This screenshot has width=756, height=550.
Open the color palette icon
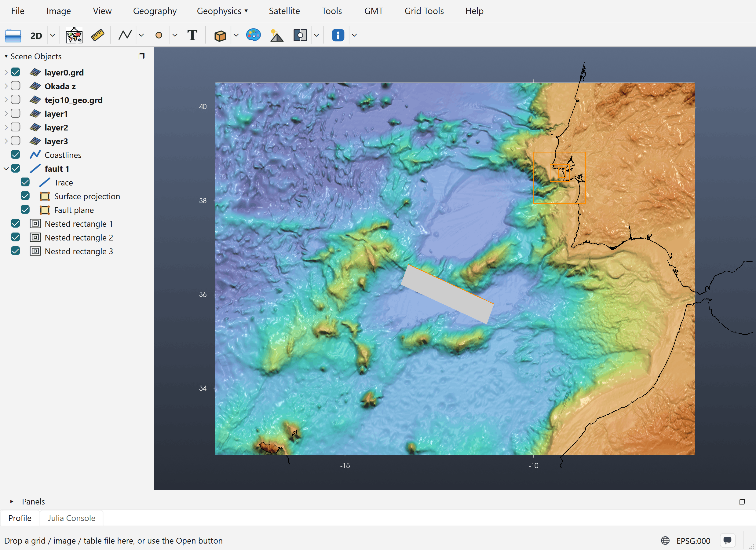pyautogui.click(x=253, y=35)
